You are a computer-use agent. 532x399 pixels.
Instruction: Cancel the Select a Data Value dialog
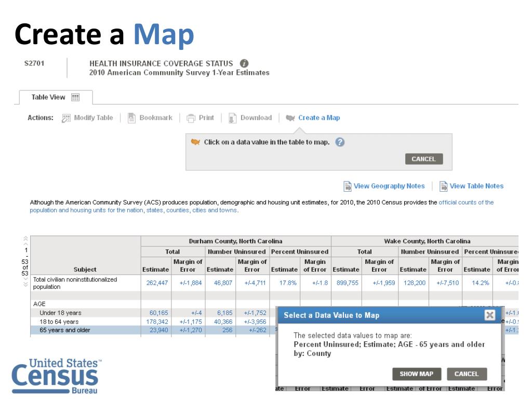tap(466, 374)
